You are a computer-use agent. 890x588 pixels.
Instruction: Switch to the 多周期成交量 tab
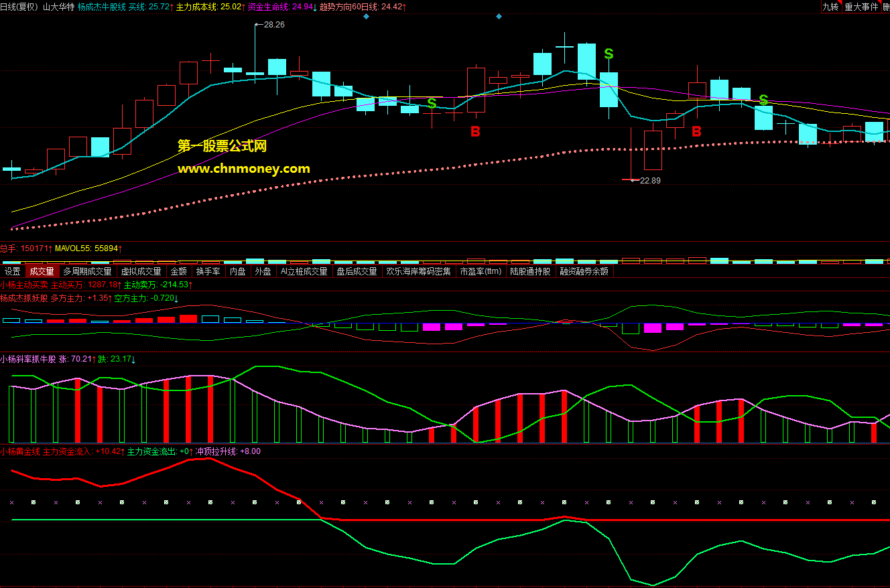(87, 271)
